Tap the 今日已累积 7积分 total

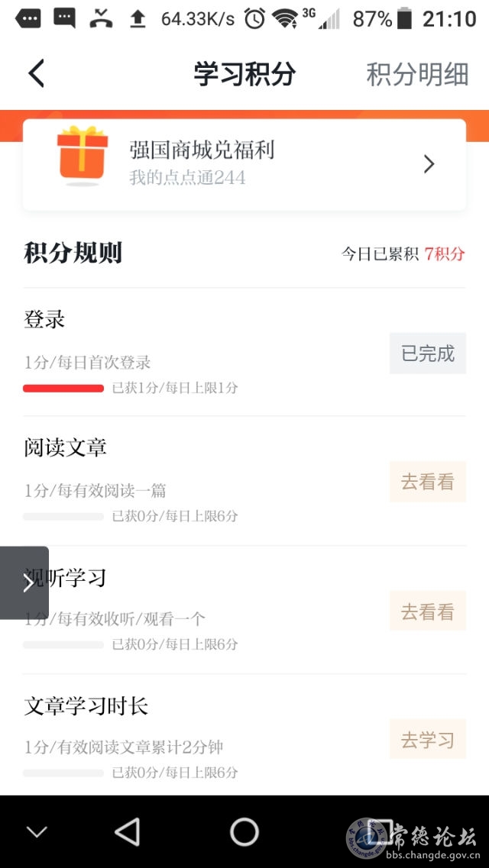[x=403, y=254]
